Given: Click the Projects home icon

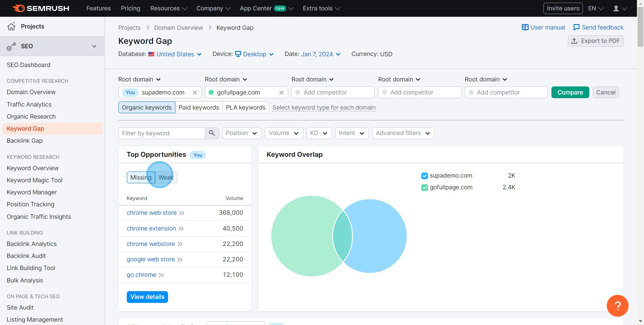Looking at the screenshot, I should [x=11, y=26].
